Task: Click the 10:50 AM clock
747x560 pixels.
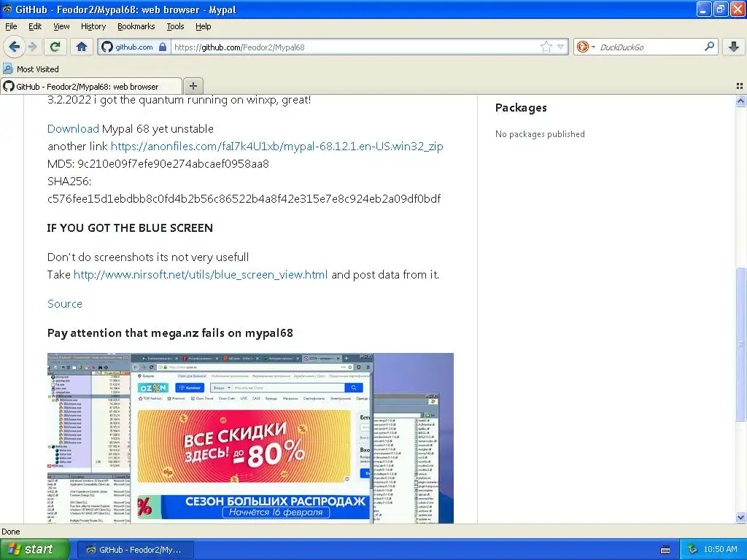Action: pos(720,550)
